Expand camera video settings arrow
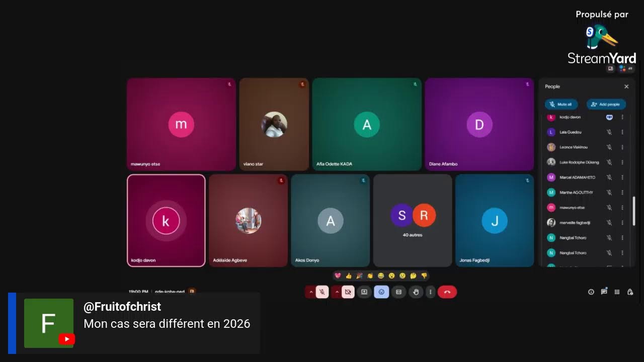 tap(337, 292)
